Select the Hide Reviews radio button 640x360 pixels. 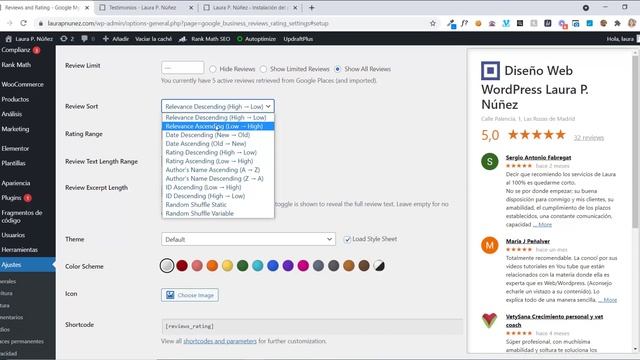[213, 69]
